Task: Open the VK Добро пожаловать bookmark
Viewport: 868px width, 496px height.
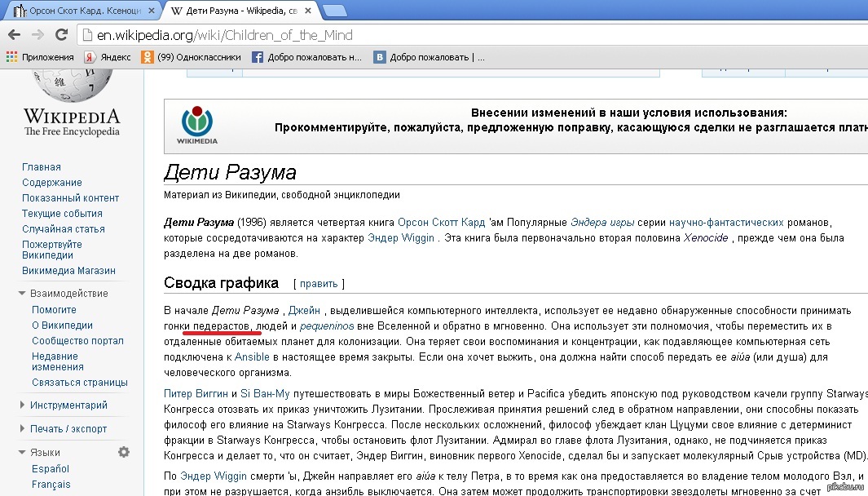Action: click(429, 56)
